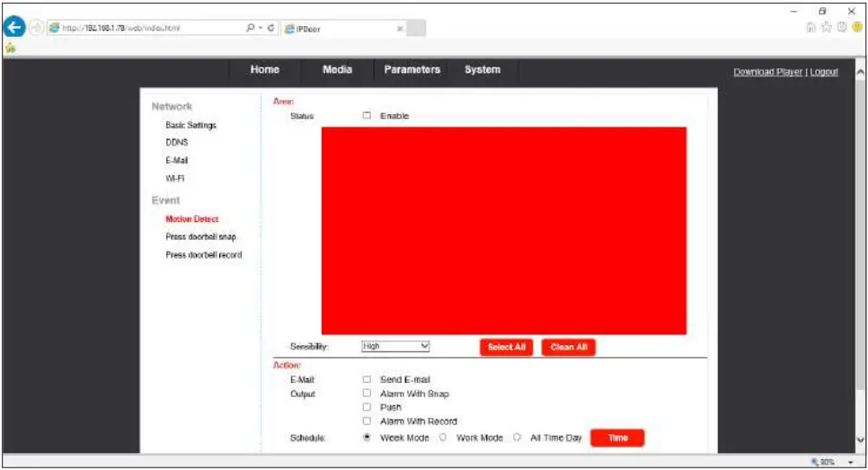The width and height of the screenshot is (868, 470).
Task: Open Press doorbell snap settings
Action: [201, 237]
